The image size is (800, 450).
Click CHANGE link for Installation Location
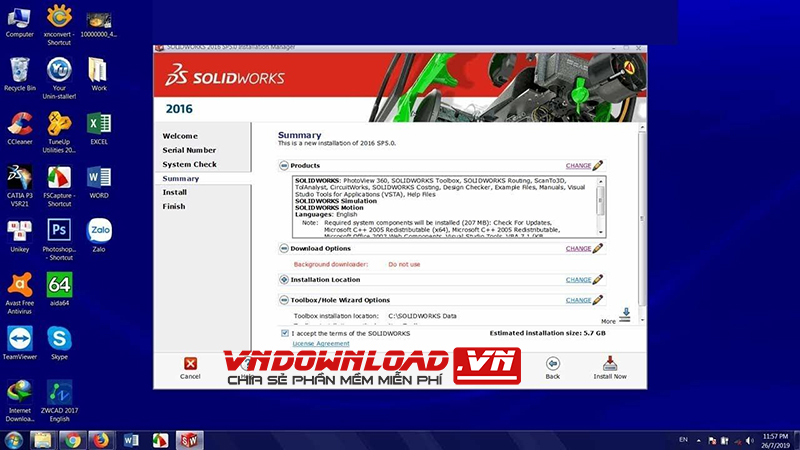coord(578,280)
